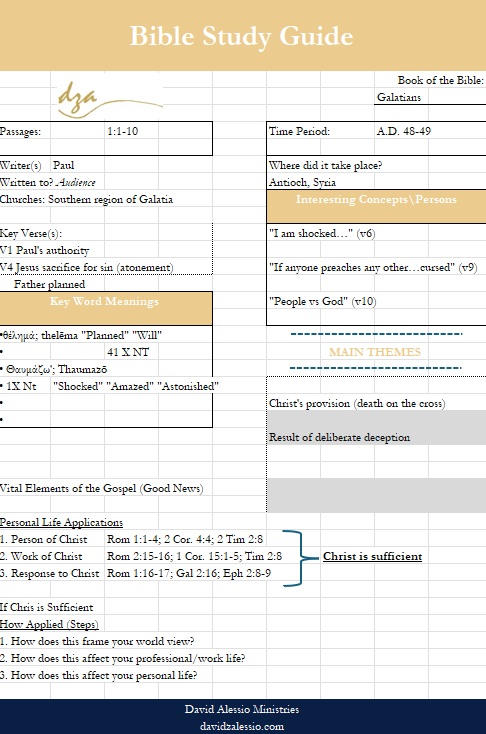Image resolution: width=486 pixels, height=734 pixels.
Task: Click the blue curly bracket shape
Action: click(300, 558)
